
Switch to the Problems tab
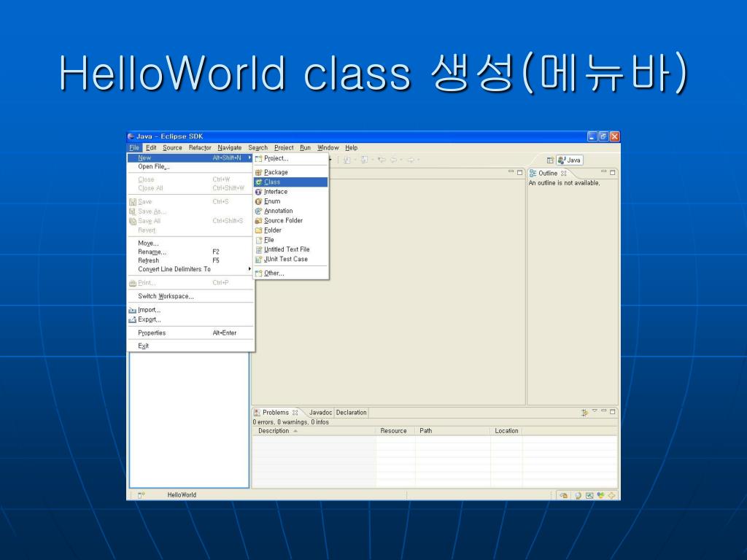point(275,413)
